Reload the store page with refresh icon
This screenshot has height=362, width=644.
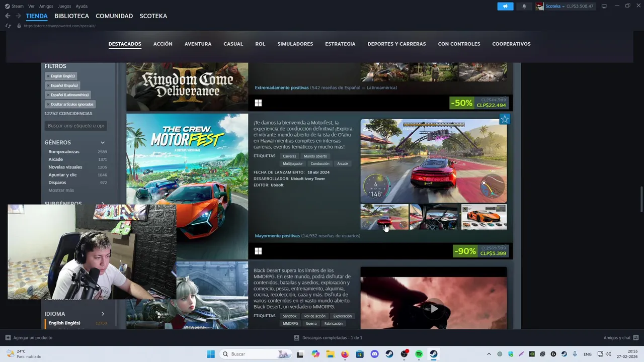pyautogui.click(x=8, y=26)
